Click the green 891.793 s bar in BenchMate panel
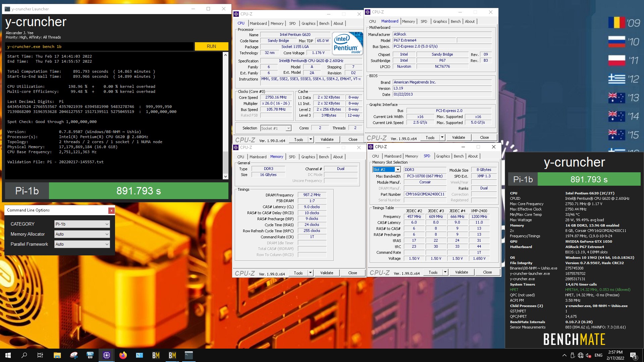644x362 pixels. click(589, 179)
